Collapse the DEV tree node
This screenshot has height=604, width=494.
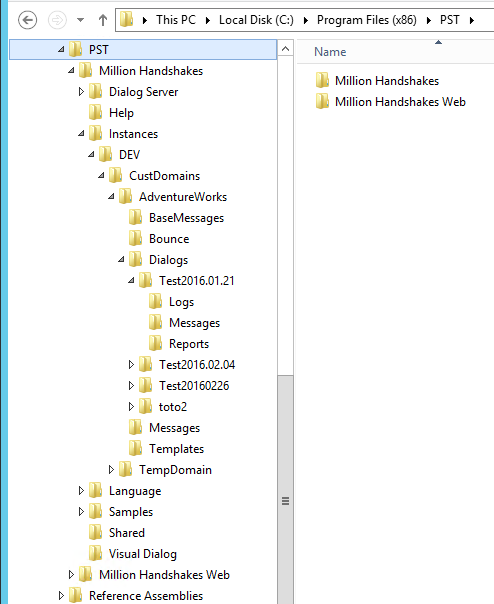(x=91, y=154)
